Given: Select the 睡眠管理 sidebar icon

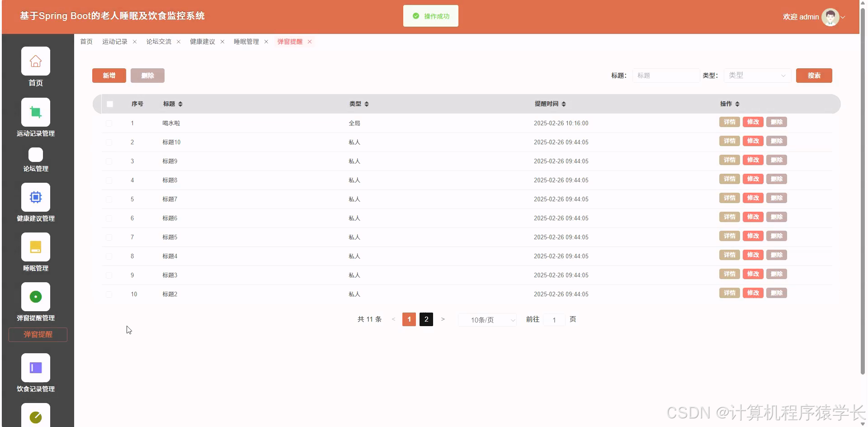Looking at the screenshot, I should (x=35, y=247).
